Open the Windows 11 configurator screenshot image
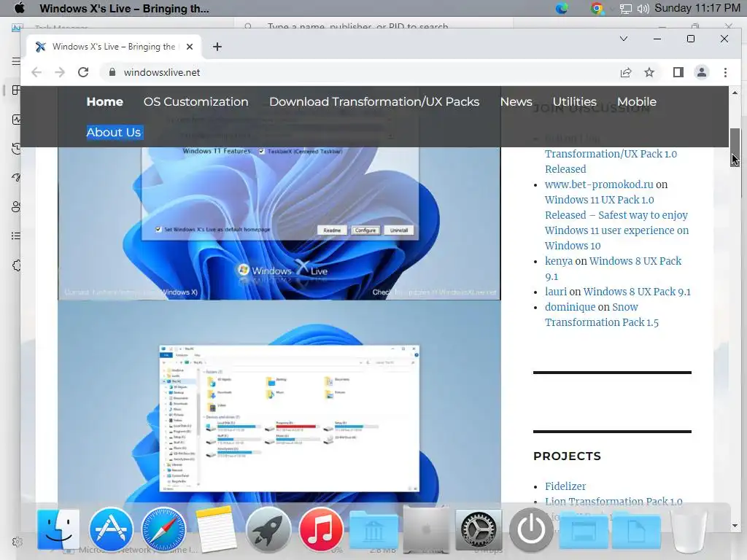747x560 pixels. tap(279, 223)
